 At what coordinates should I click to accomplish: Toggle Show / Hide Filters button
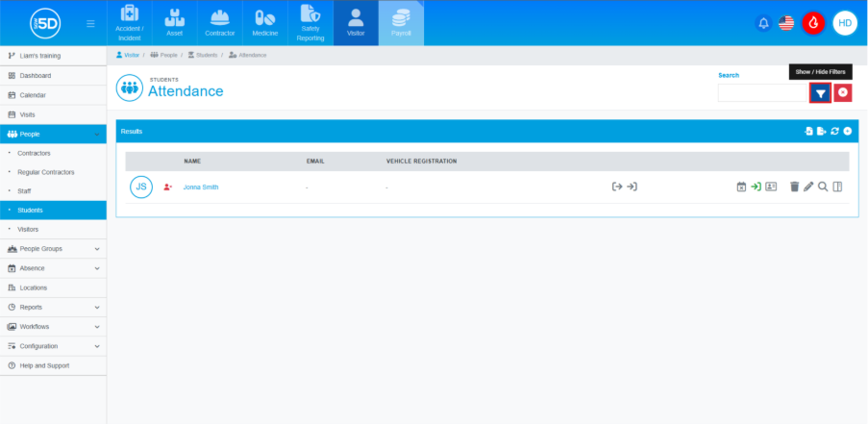(820, 92)
